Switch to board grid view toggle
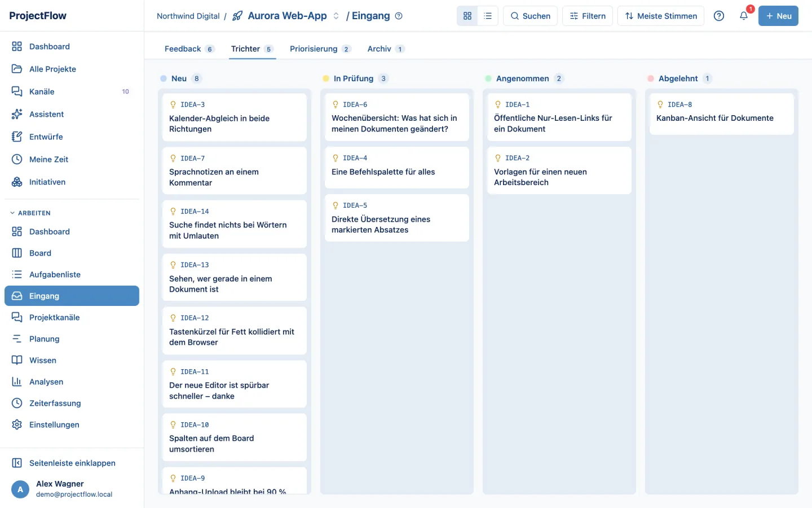Screen dimensions: 812x508 pyautogui.click(x=467, y=16)
